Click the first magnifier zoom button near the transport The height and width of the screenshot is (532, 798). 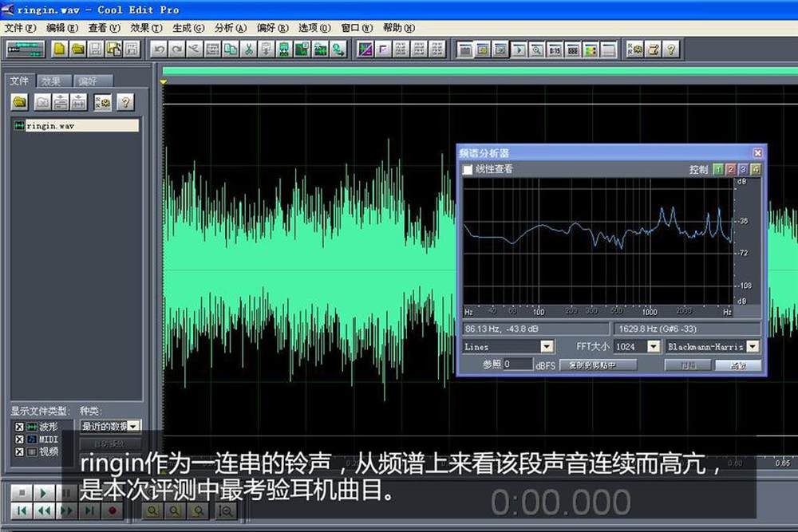coord(152,510)
